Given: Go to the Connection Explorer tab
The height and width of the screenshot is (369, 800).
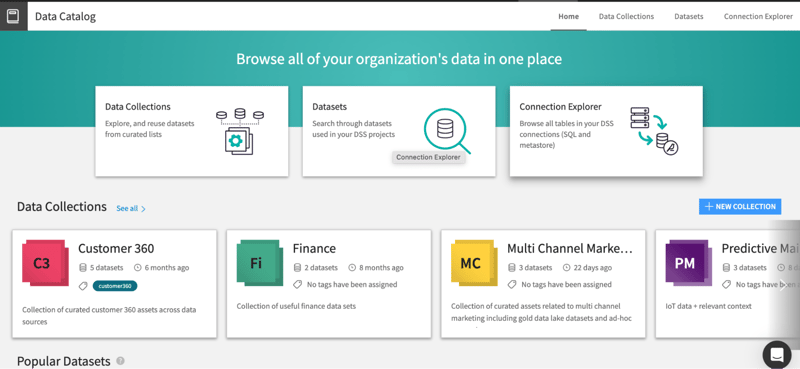Looking at the screenshot, I should point(758,16).
